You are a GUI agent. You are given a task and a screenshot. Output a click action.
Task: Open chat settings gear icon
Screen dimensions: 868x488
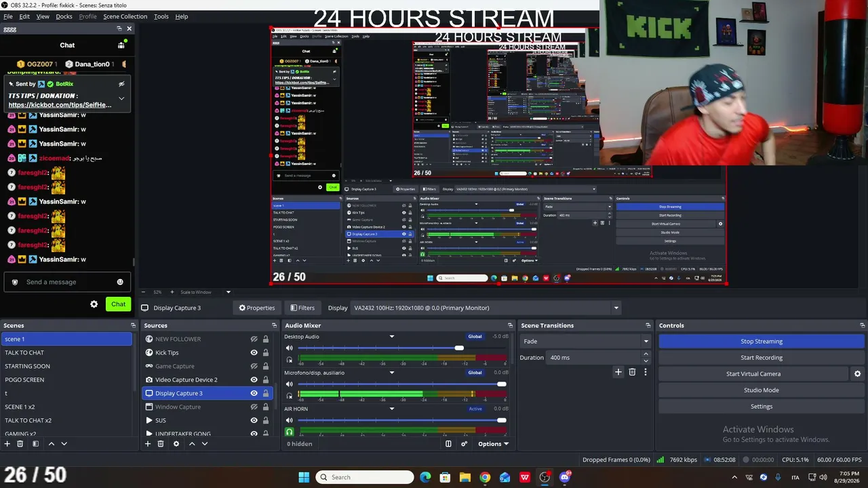click(94, 304)
